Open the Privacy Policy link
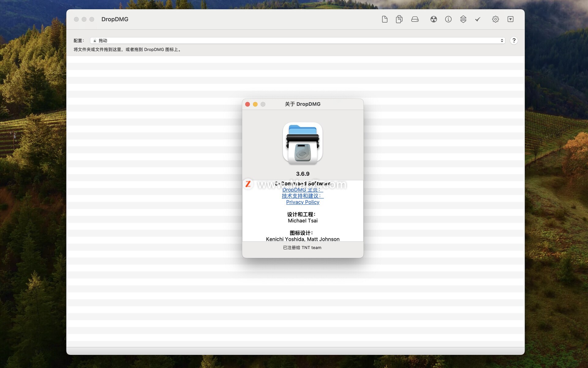The image size is (588, 368). [x=303, y=202]
